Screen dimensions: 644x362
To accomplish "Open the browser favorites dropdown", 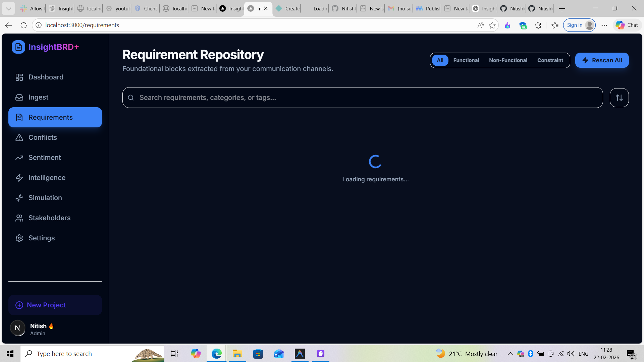I will pos(555,25).
